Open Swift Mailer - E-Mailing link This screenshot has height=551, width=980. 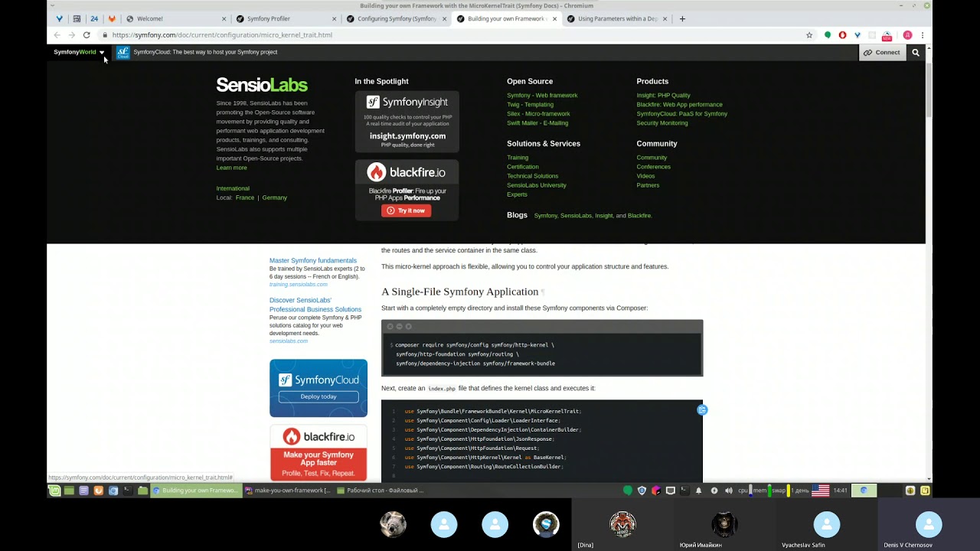click(x=537, y=122)
